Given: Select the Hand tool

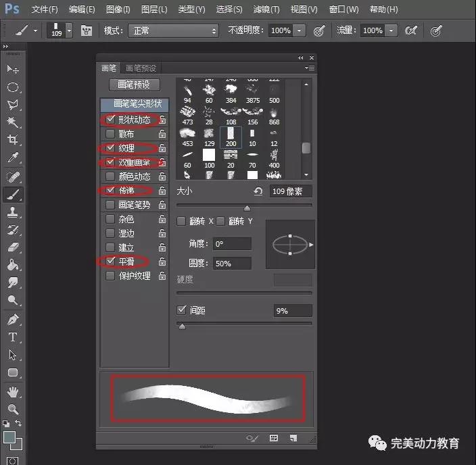Looking at the screenshot, I should (x=12, y=391).
